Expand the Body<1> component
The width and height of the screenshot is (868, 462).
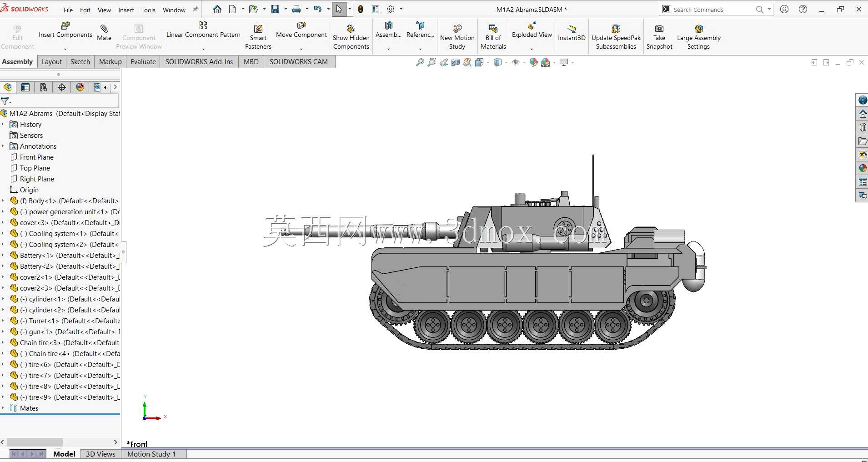click(x=3, y=201)
